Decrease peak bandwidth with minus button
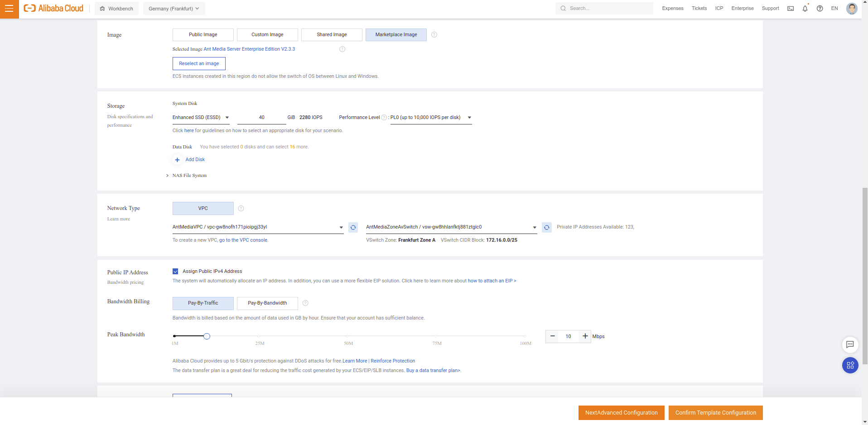 (x=553, y=336)
